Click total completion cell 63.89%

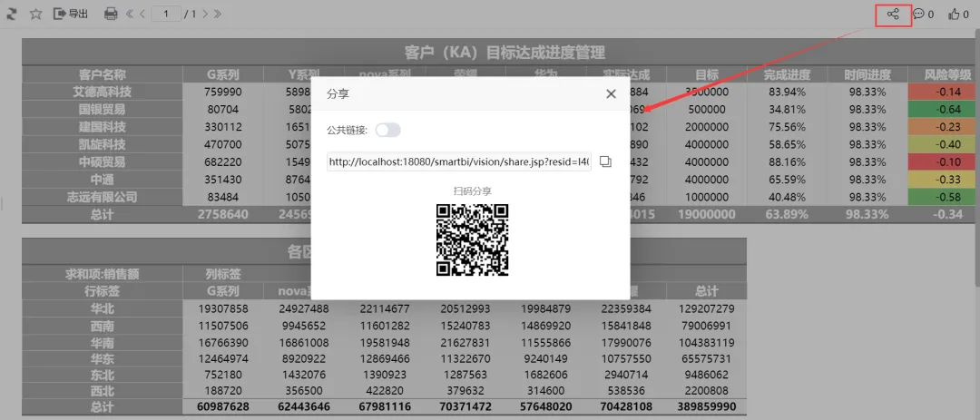point(787,214)
